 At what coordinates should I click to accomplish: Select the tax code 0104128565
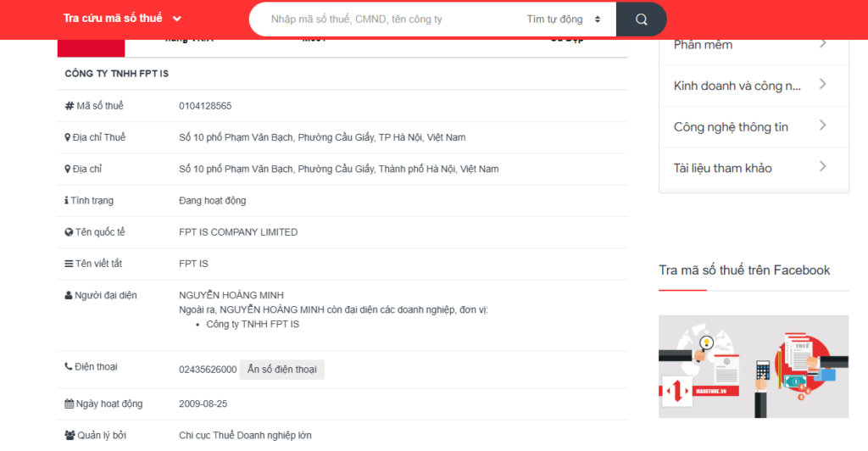pos(205,106)
